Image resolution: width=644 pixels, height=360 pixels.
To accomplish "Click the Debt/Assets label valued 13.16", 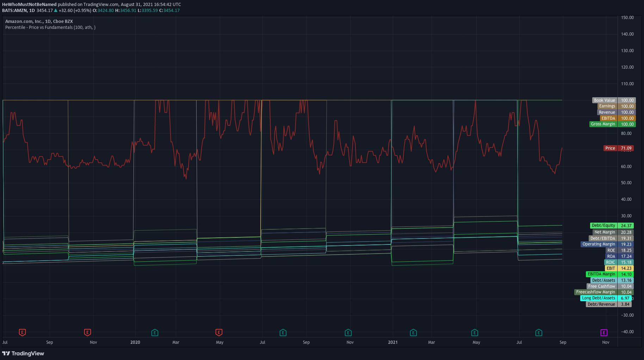I will pyautogui.click(x=604, y=280).
